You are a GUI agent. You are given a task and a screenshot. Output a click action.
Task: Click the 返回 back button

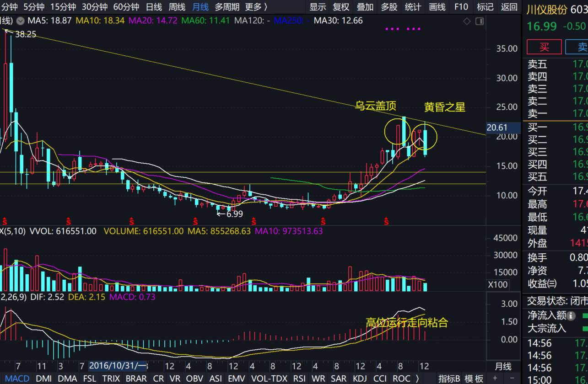pyautogui.click(x=509, y=7)
